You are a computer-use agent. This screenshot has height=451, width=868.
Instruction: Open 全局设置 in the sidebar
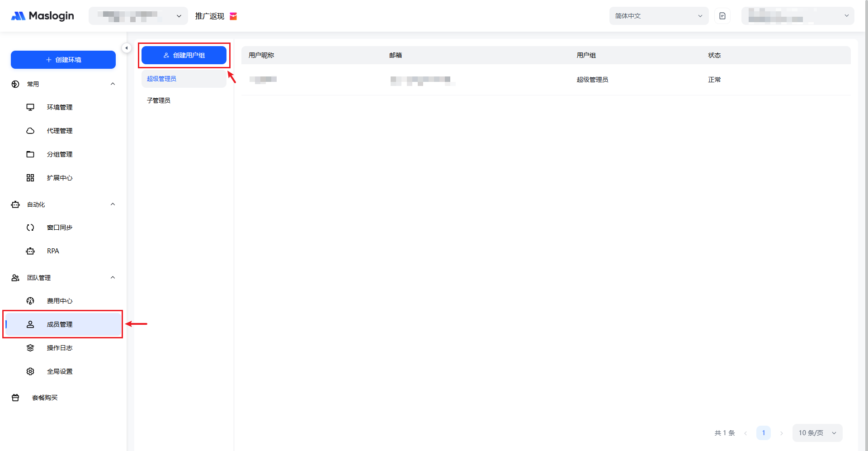click(60, 371)
